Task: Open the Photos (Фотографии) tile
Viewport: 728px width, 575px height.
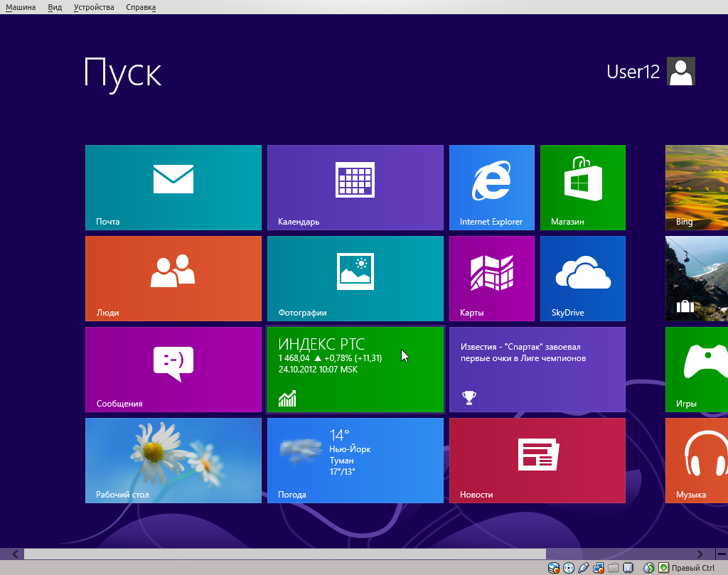Action: point(355,279)
